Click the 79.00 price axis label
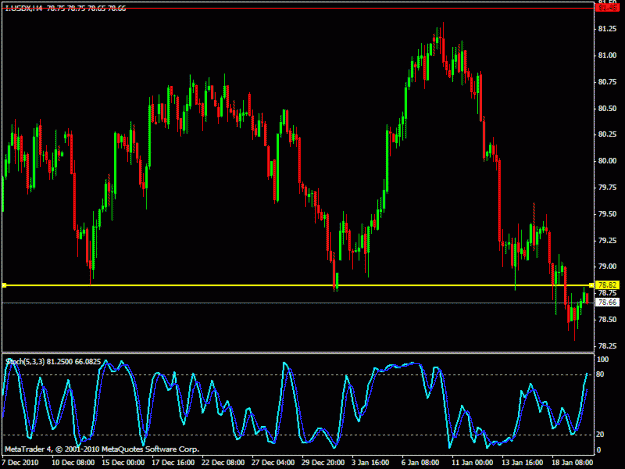This screenshot has width=625, height=469. [x=607, y=267]
